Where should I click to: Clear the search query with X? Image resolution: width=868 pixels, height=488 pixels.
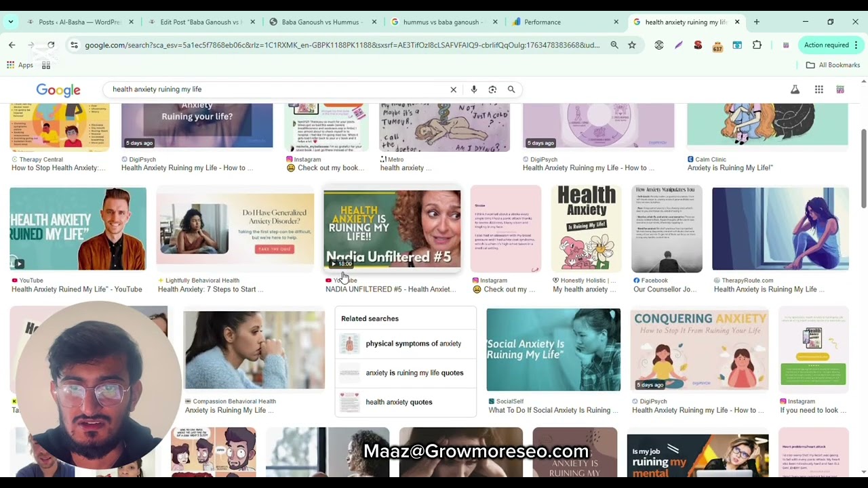pos(454,89)
